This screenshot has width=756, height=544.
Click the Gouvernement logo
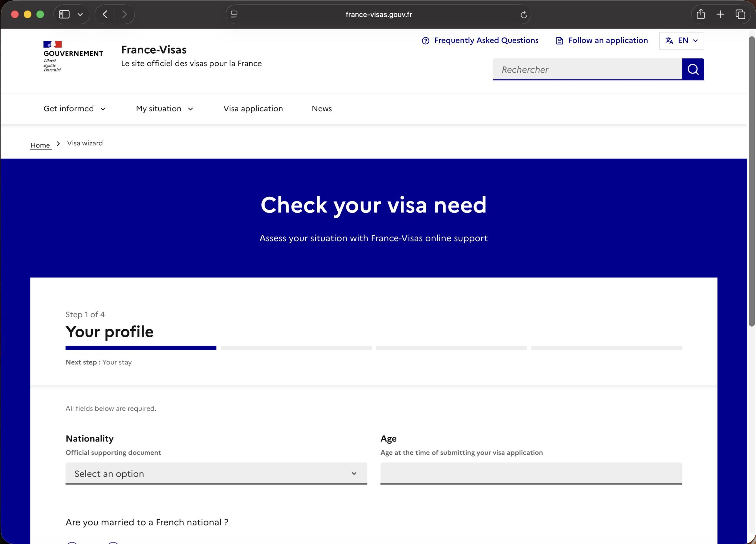[x=73, y=56]
